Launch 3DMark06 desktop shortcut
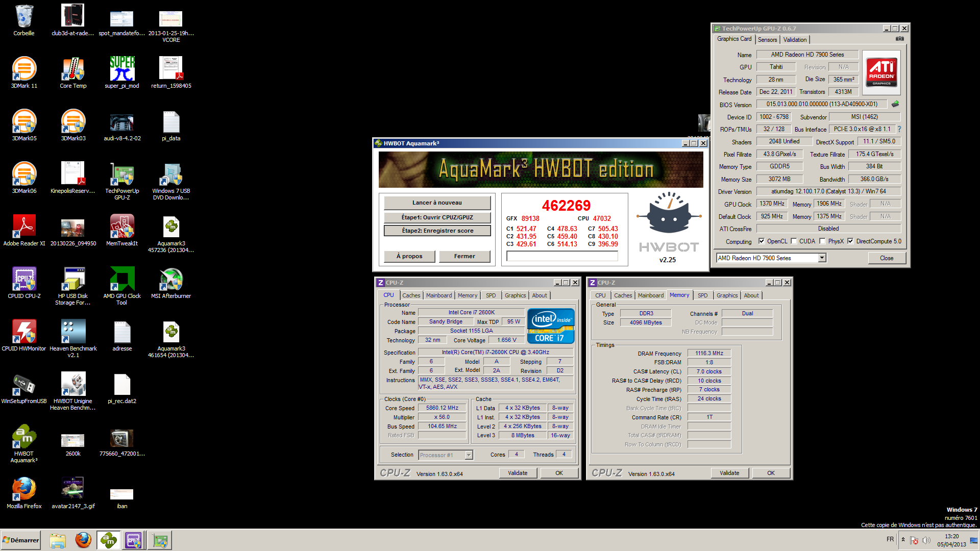Viewport: 980px width, 551px height. (x=24, y=178)
